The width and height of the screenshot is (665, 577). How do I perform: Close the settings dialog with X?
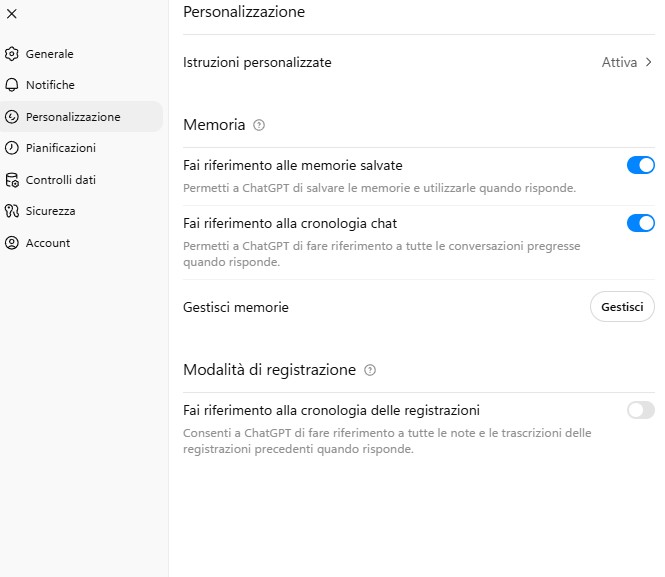point(12,14)
